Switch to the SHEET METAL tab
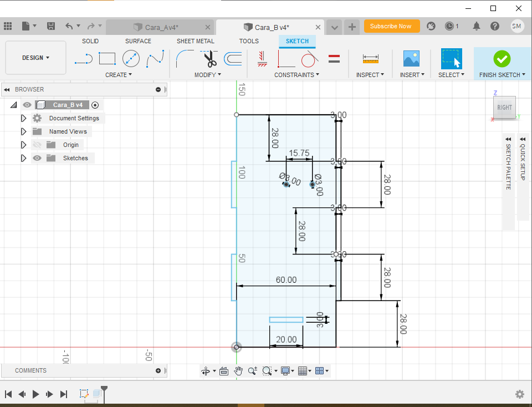 tap(196, 41)
